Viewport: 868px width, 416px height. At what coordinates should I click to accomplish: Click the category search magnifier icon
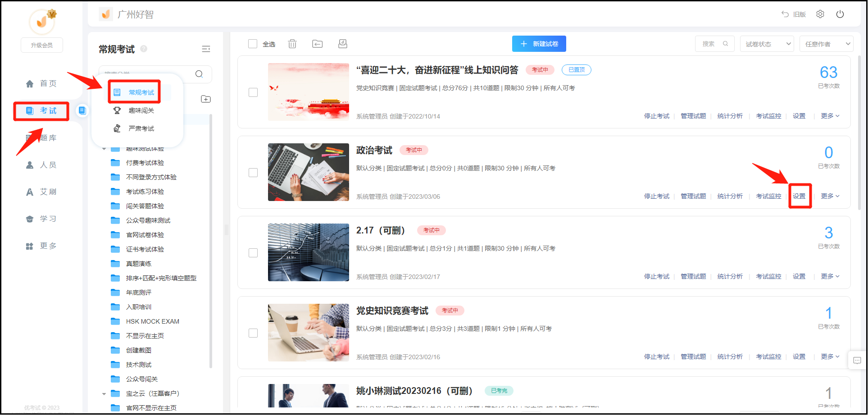(199, 74)
